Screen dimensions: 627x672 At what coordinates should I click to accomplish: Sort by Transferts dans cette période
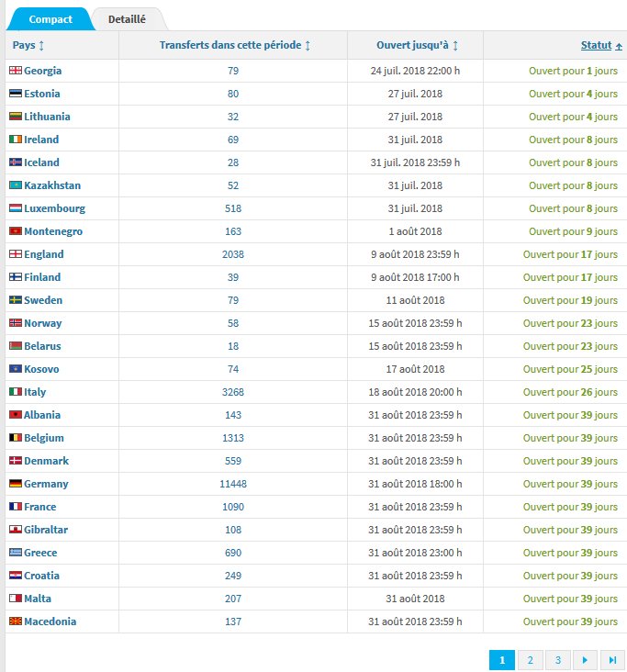point(235,45)
